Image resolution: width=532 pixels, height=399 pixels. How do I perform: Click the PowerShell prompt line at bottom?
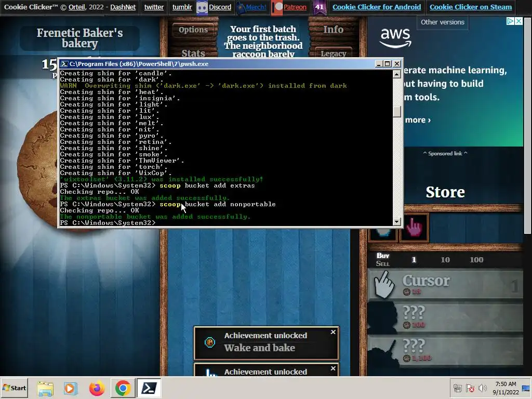click(x=108, y=223)
